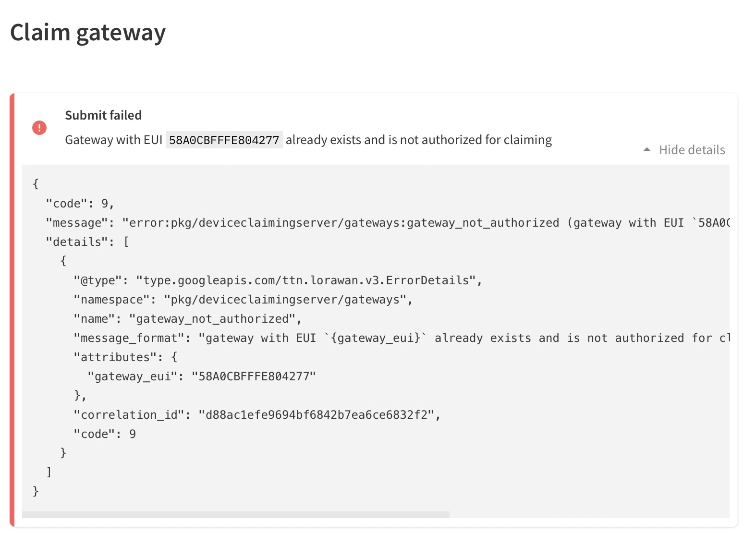Click the "@type" googleapis line
756x534 pixels.
[278, 280]
